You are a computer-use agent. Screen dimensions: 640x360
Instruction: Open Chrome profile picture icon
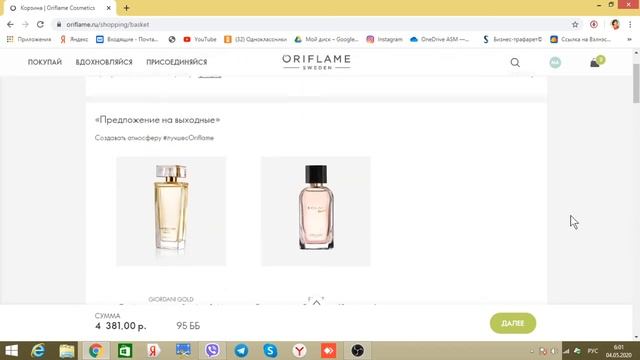tap(615, 24)
